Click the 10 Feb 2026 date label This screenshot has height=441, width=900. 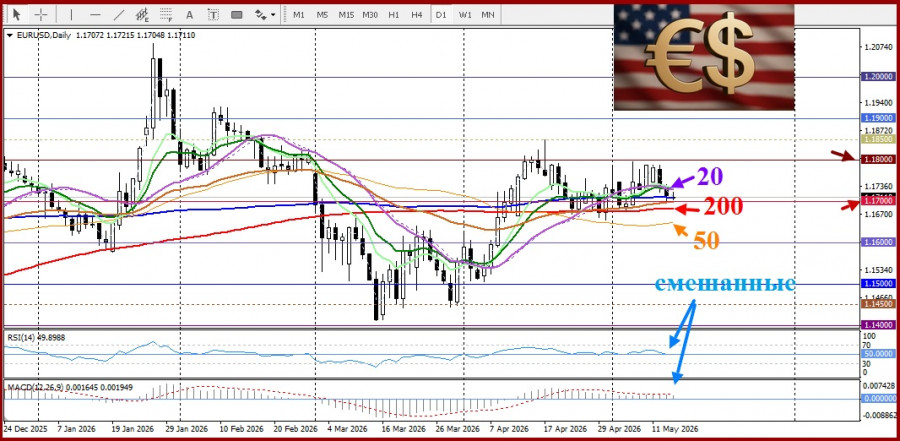(243, 430)
